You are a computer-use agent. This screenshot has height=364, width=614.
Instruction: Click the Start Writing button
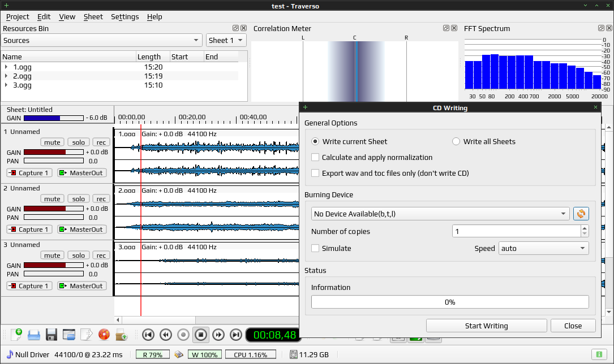pos(486,326)
